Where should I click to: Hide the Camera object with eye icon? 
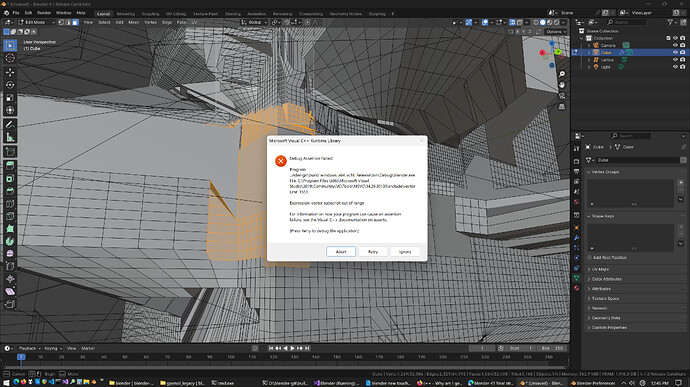click(x=675, y=45)
